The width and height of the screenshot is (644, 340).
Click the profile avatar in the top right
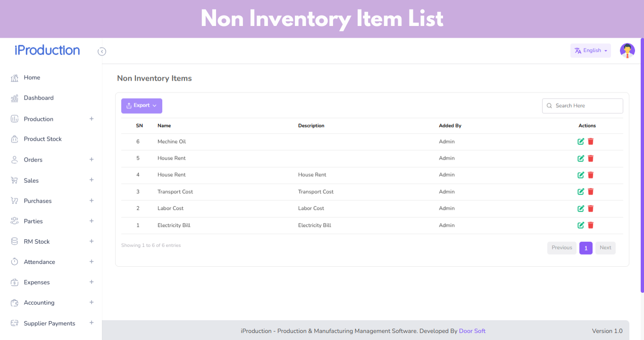pyautogui.click(x=627, y=51)
